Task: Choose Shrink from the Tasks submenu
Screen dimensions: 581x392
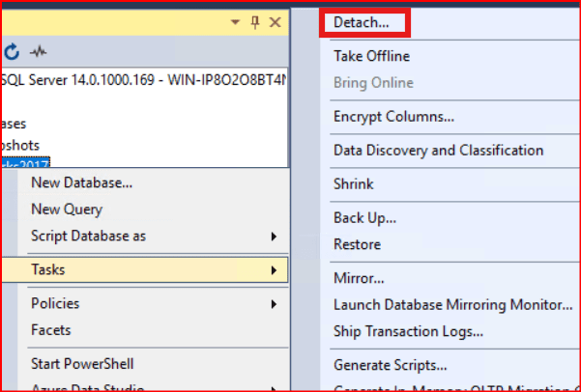Action: (353, 183)
